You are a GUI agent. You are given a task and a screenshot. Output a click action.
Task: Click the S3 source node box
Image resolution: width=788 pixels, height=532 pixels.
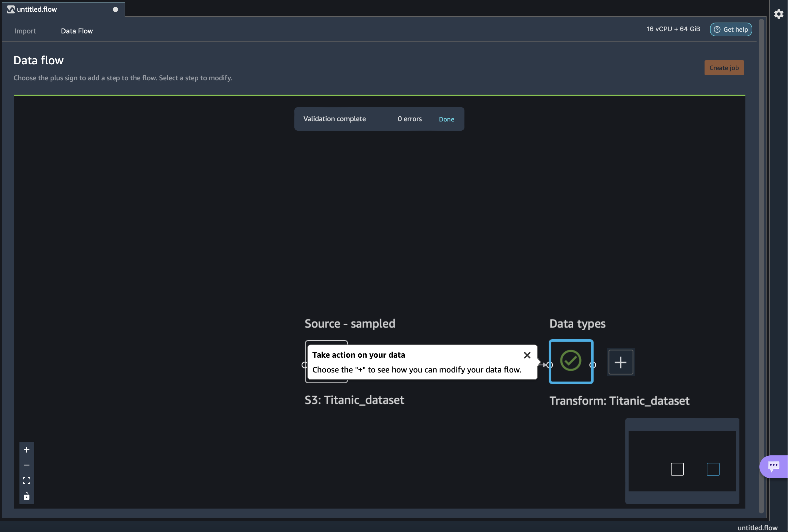coord(326,343)
